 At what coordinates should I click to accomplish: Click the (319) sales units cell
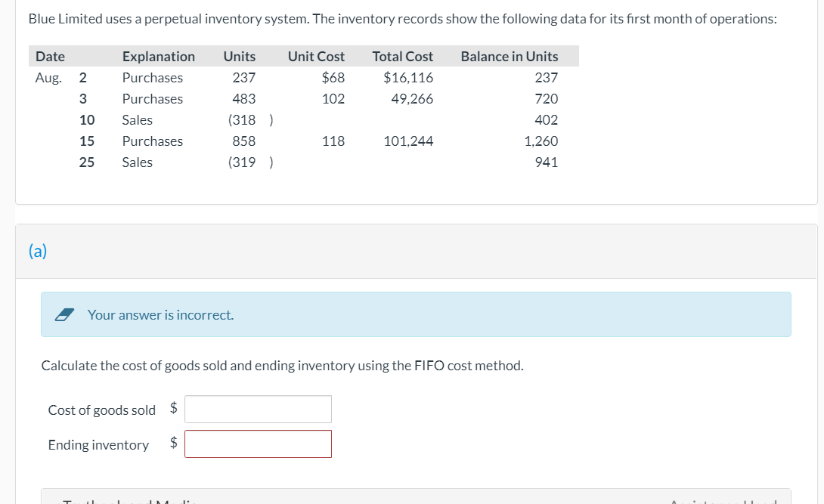coord(251,162)
